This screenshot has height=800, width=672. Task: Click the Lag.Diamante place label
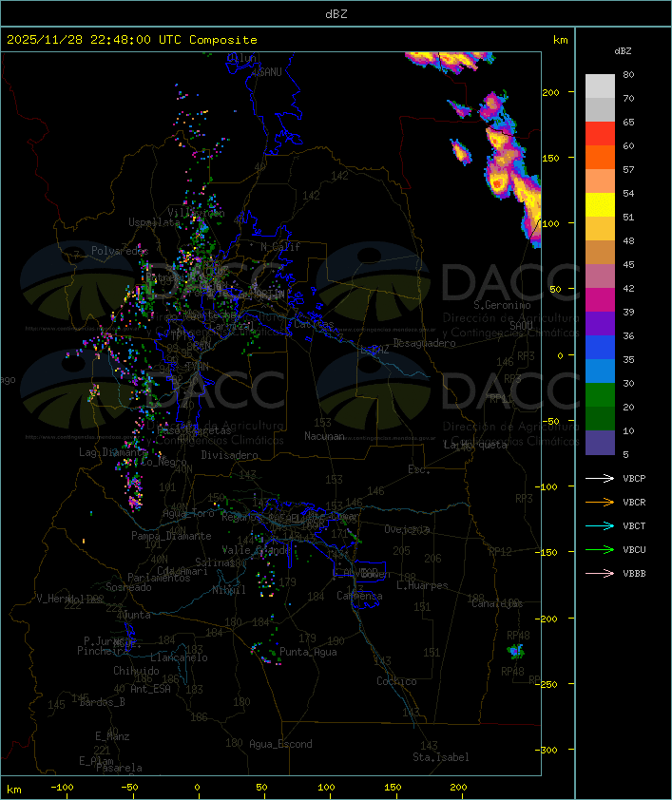coord(113,452)
